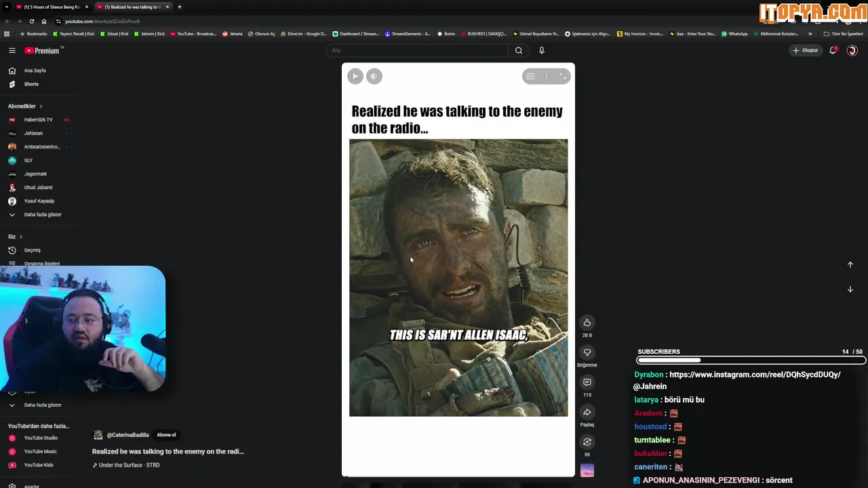Open YouTube Studio from sidebar

pyautogui.click(x=41, y=438)
